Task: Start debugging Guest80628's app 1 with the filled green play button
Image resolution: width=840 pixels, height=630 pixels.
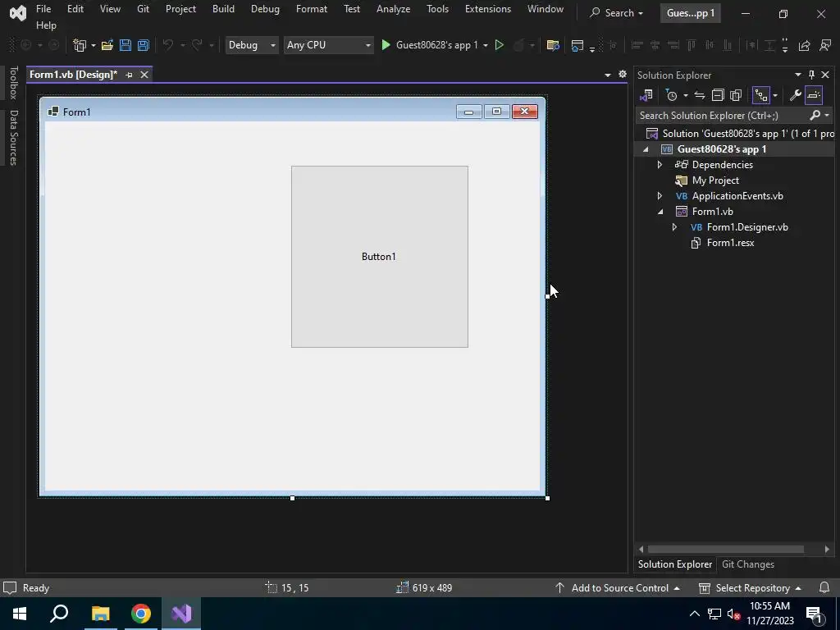Action: 386,45
